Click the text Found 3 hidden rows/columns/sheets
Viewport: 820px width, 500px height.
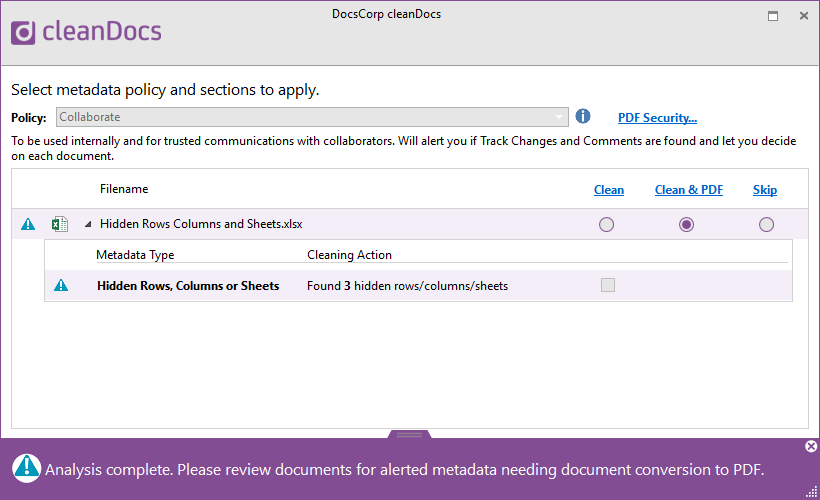pyautogui.click(x=407, y=286)
